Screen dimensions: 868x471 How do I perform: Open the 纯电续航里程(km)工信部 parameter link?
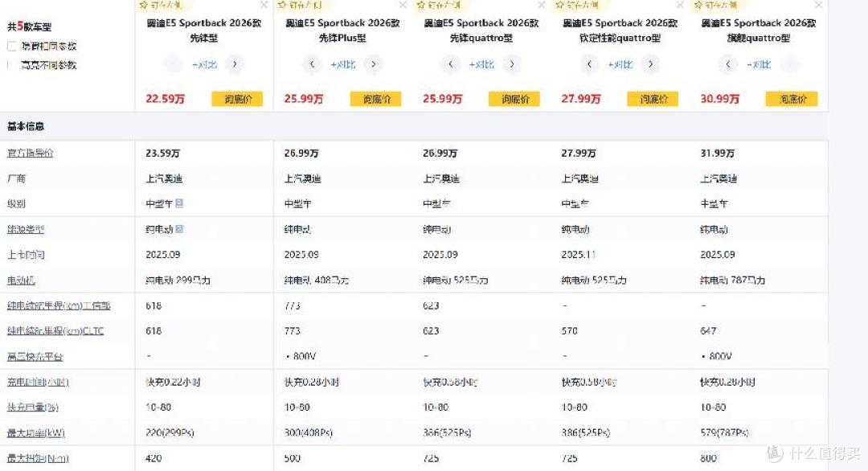click(59, 306)
